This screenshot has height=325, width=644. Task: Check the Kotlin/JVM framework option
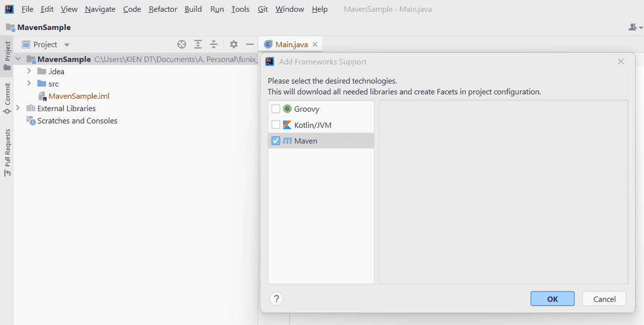coord(277,124)
